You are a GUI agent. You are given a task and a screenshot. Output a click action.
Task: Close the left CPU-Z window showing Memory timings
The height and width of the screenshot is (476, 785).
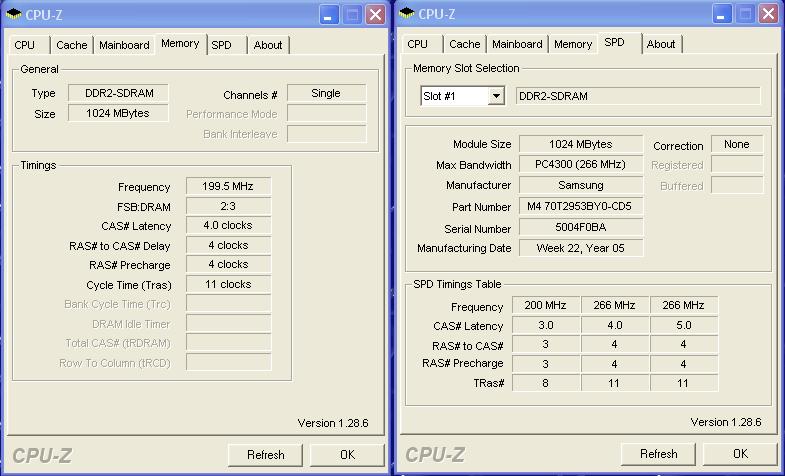[375, 14]
